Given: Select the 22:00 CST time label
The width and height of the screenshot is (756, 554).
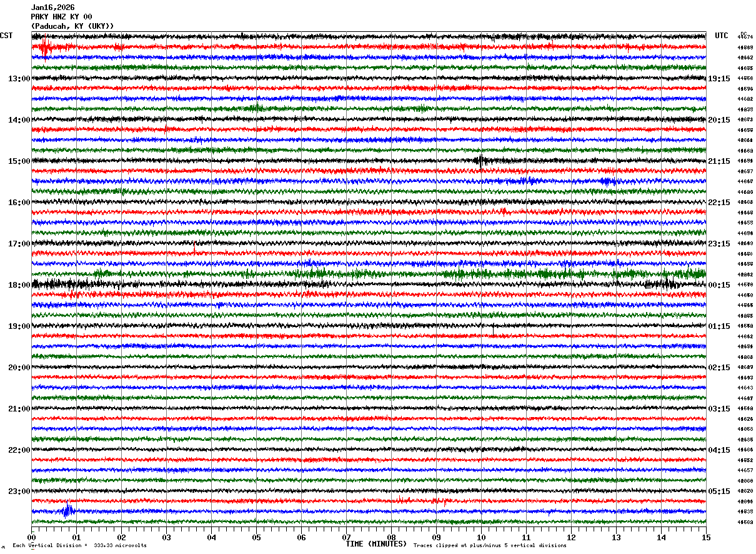Looking at the screenshot, I should (19, 450).
